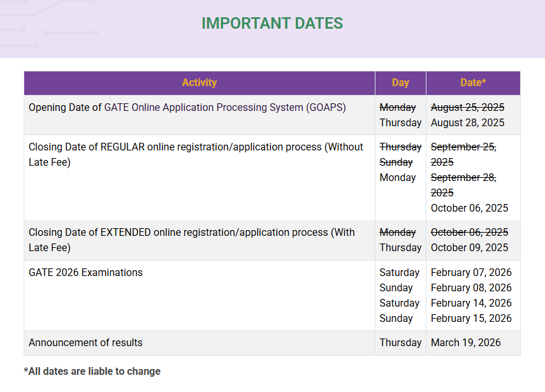Click the Day column header
Viewport: 545px width, 392px height.
pos(400,83)
